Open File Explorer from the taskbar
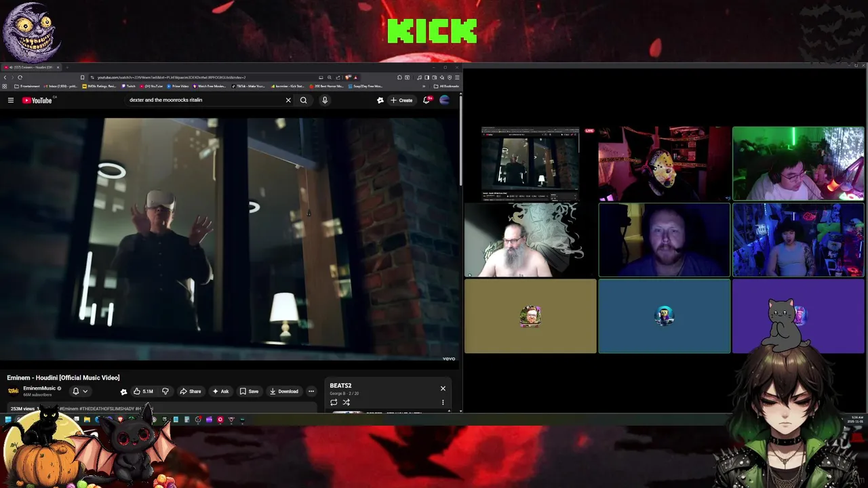 pos(87,420)
